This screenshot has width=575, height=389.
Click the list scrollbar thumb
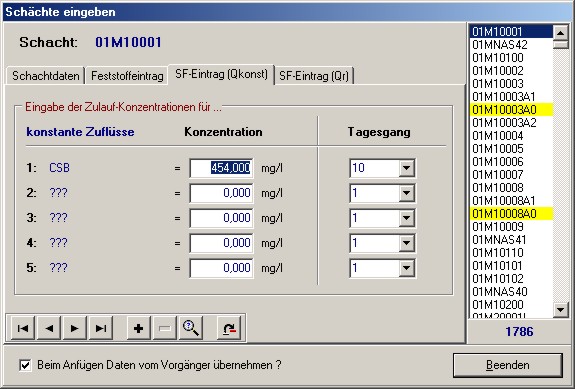(560, 44)
